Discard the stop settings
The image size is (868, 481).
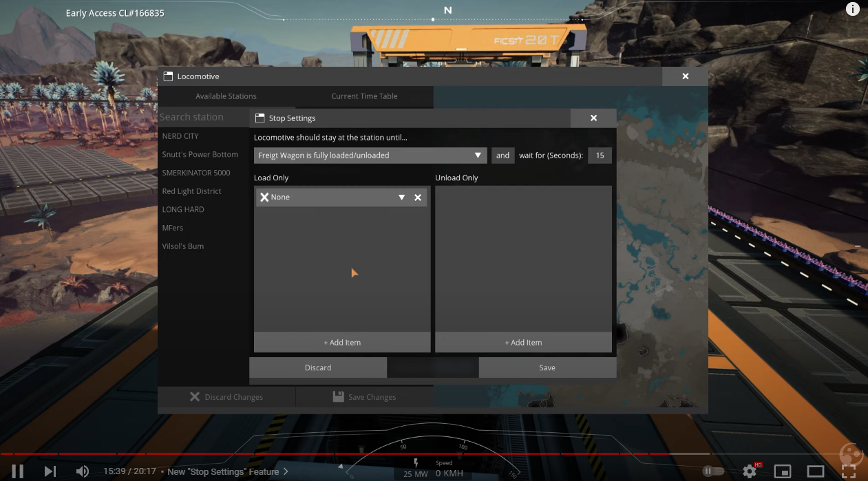318,367
